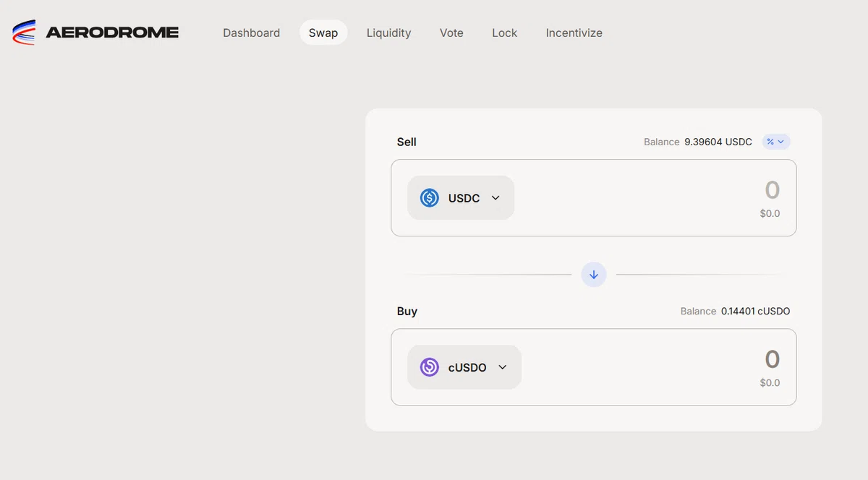Select the Swap tab
This screenshot has height=480, width=868.
coord(323,33)
